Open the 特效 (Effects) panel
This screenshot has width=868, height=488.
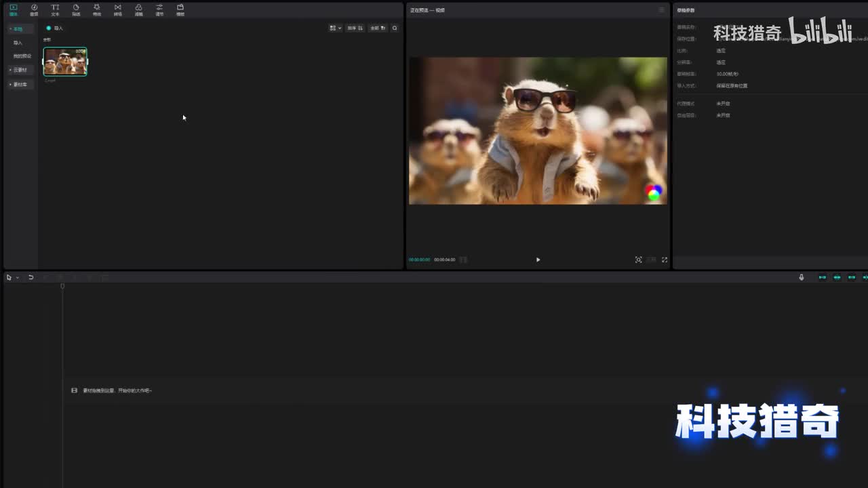coord(96,9)
